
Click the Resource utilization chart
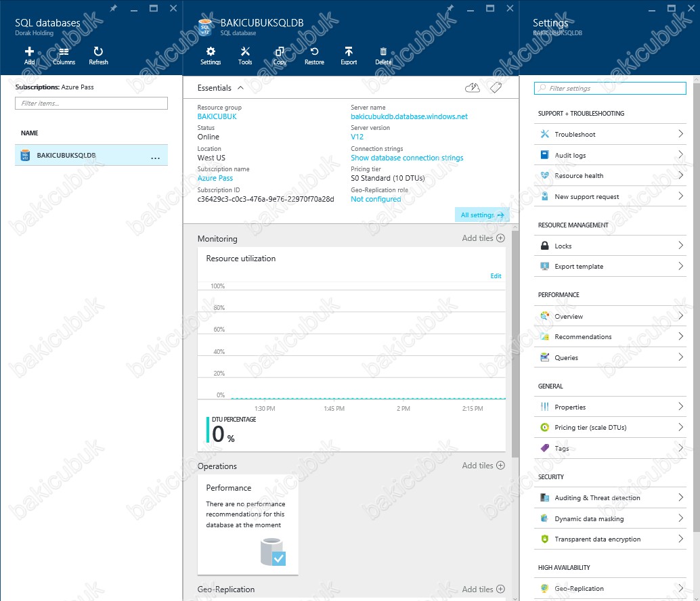click(351, 349)
